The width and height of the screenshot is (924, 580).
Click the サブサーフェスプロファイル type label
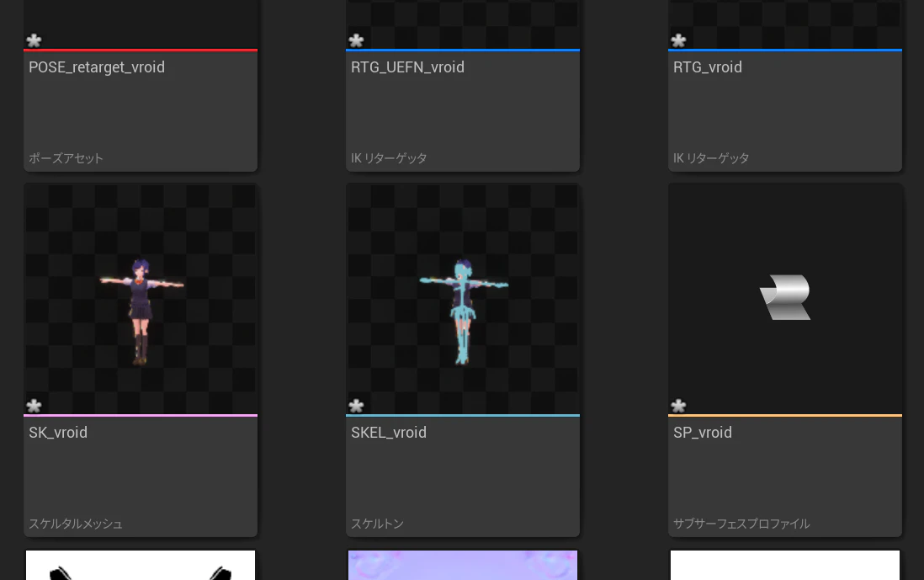[741, 524]
